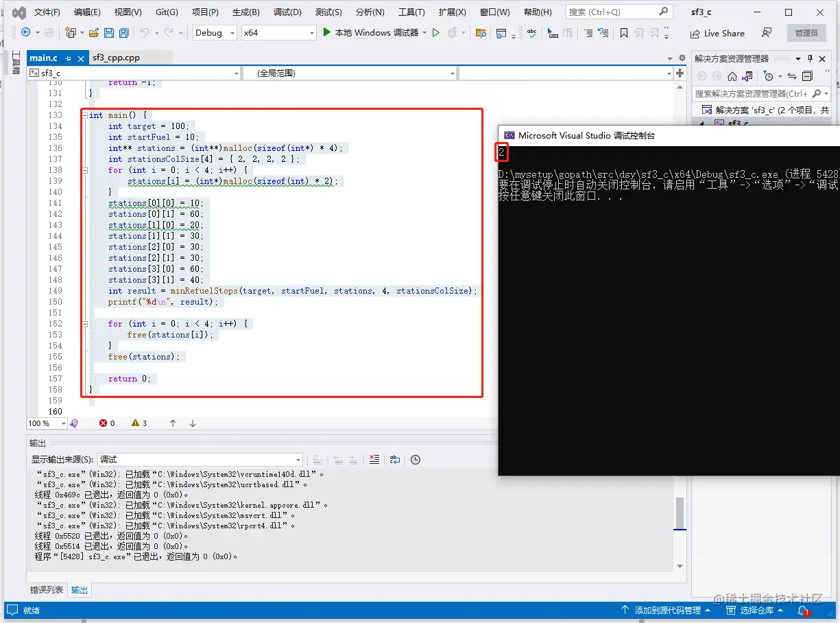Click the clock timestamp icon in output panel

point(415,460)
